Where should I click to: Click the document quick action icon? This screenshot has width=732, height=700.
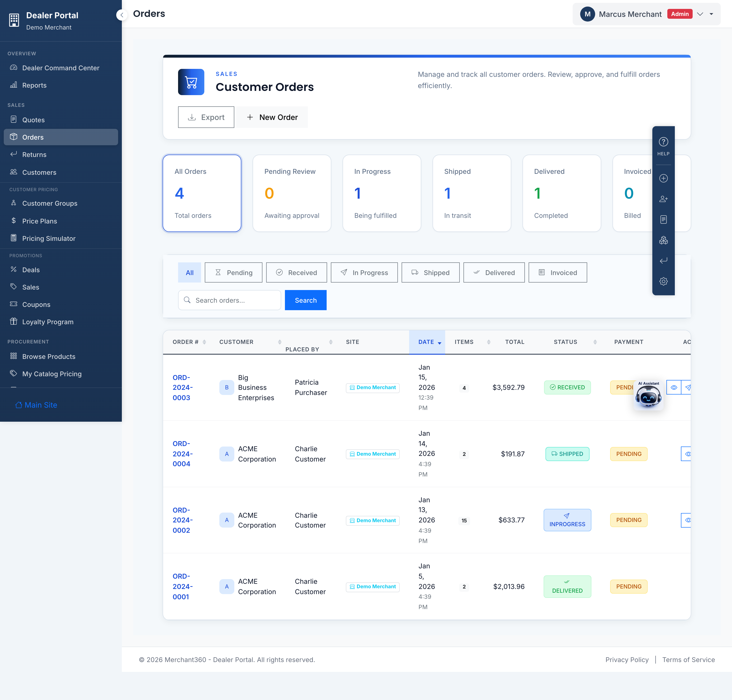coord(663,220)
